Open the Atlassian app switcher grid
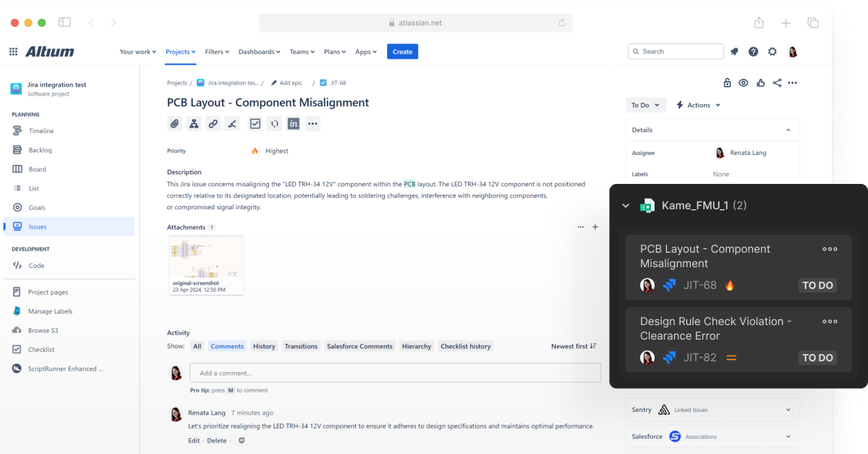Image resolution: width=868 pixels, height=454 pixels. [x=12, y=51]
